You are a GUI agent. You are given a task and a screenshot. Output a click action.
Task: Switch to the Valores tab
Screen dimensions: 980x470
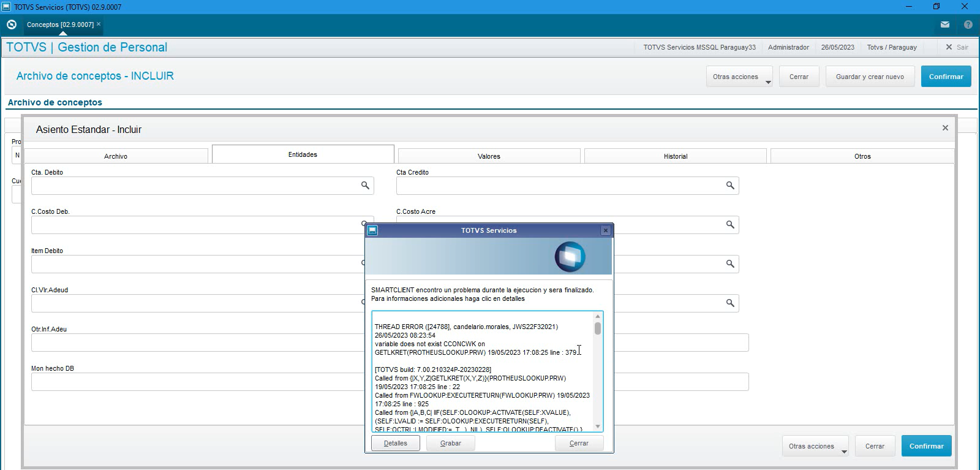point(489,156)
